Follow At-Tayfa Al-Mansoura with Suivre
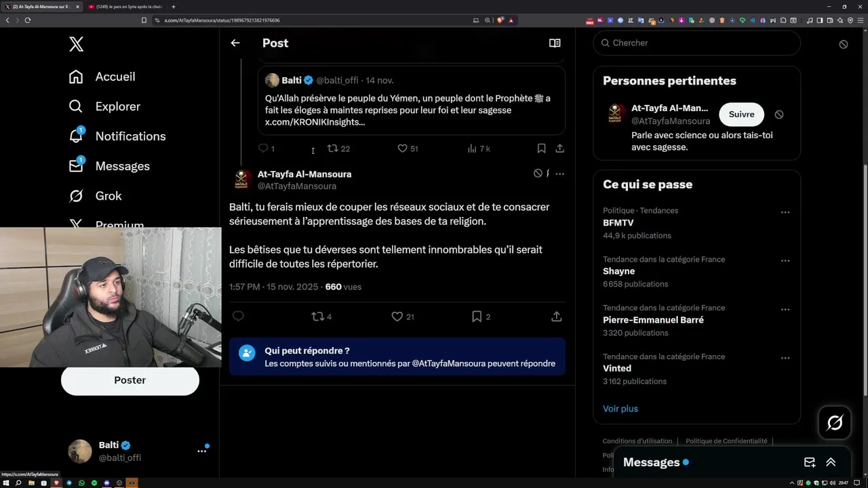Screen dimensions: 868x488 click(741, 115)
